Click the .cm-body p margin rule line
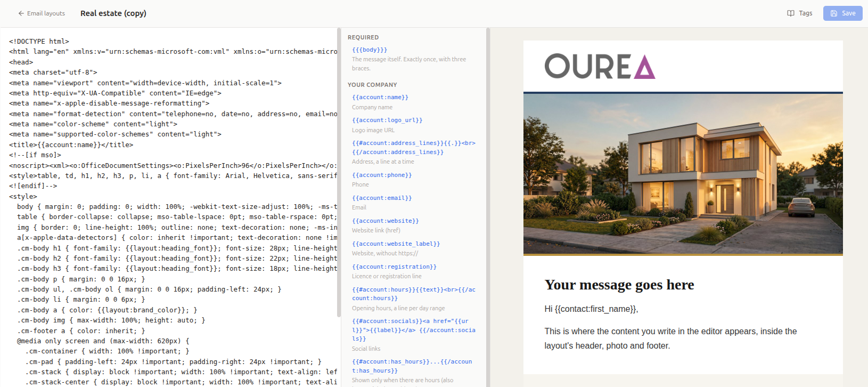 (81, 279)
